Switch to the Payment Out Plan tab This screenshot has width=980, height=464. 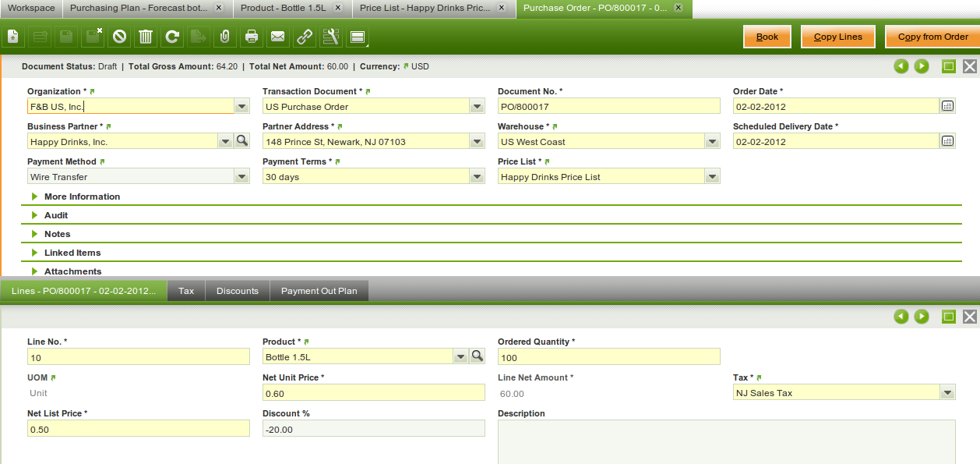(319, 291)
